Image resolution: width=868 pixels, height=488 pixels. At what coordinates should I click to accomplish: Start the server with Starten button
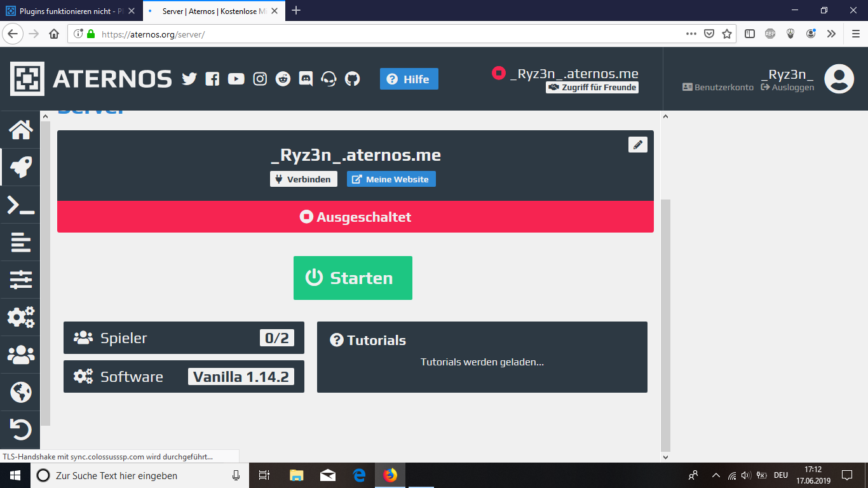tap(353, 278)
